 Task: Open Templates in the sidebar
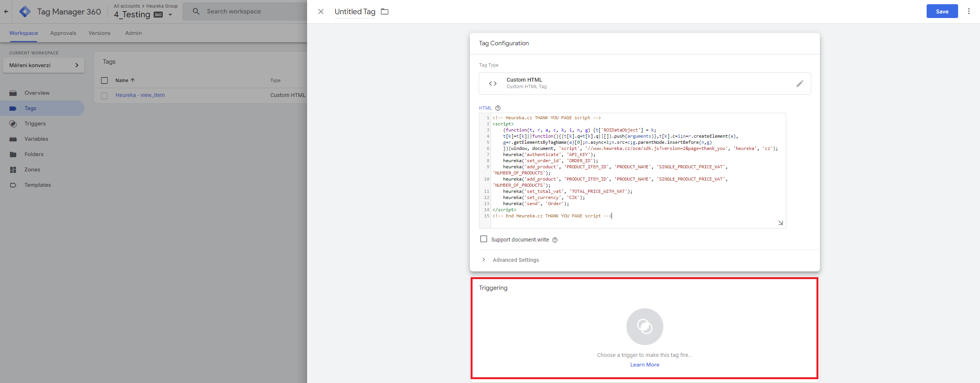[38, 185]
